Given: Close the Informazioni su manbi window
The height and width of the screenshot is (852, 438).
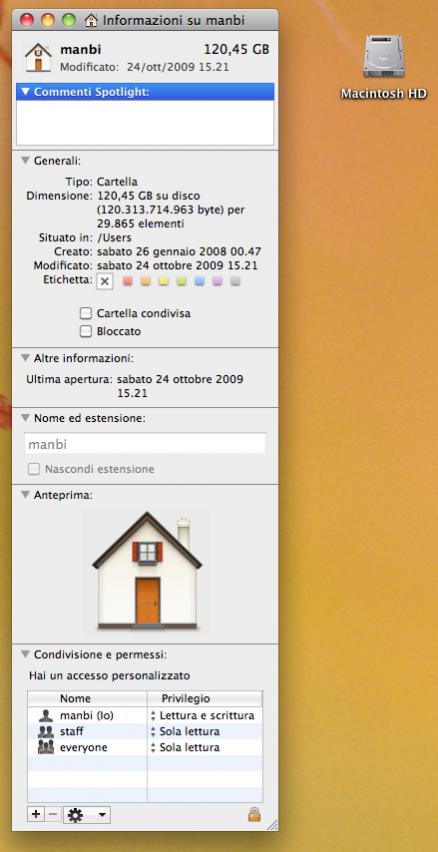Looking at the screenshot, I should tap(27, 21).
